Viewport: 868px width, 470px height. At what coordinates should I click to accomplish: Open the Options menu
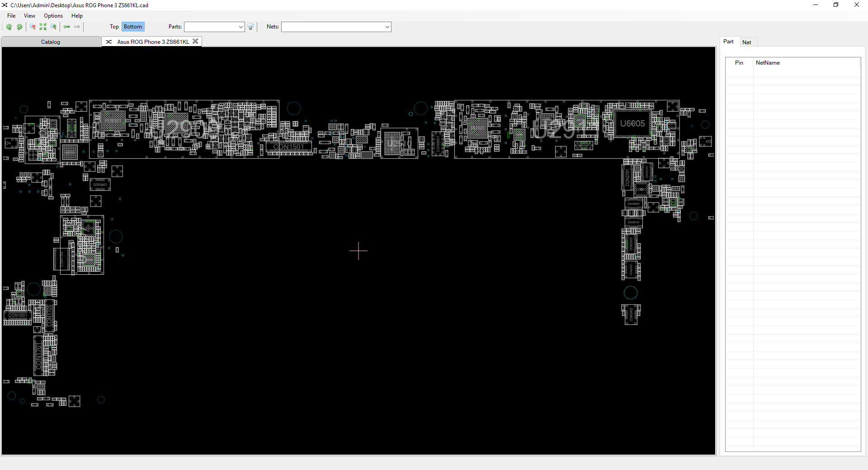pyautogui.click(x=53, y=16)
